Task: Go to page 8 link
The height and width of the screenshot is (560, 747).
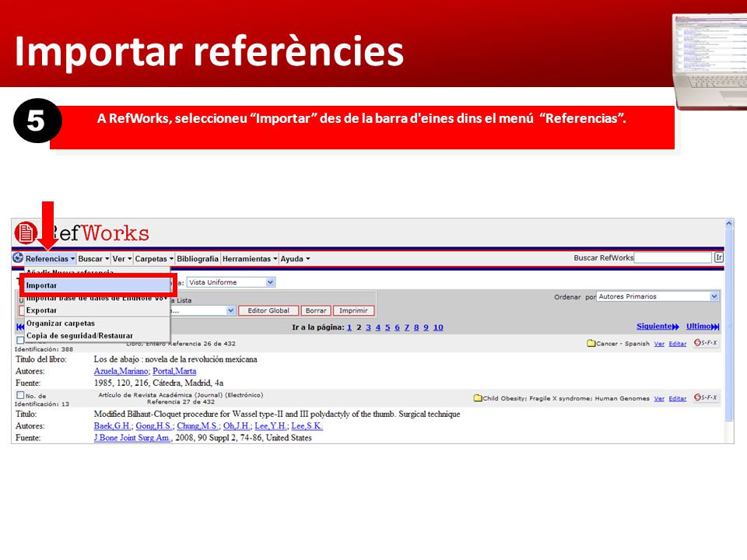Action: point(416,327)
